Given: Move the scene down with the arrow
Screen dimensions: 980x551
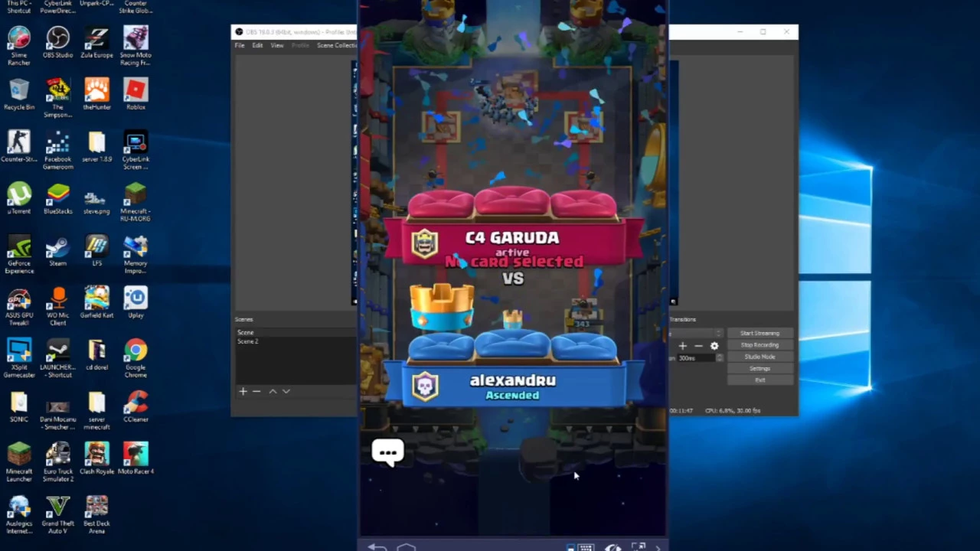Looking at the screenshot, I should [x=286, y=391].
